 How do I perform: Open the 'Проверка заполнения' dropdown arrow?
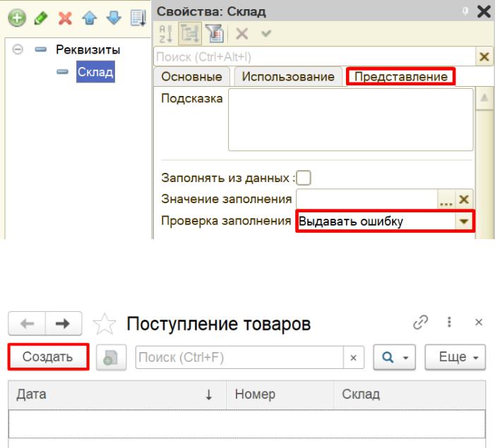tap(464, 222)
